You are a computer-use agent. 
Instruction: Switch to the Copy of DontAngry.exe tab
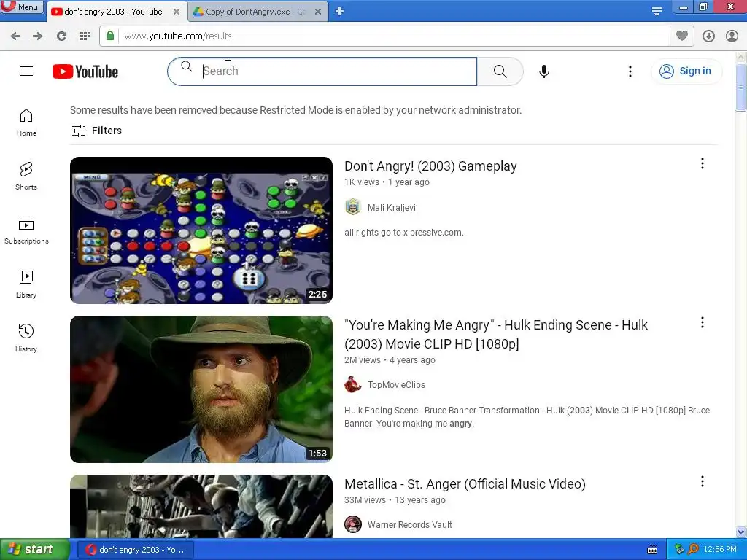(x=255, y=12)
